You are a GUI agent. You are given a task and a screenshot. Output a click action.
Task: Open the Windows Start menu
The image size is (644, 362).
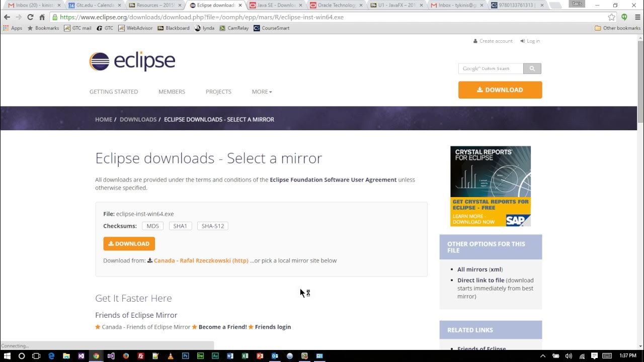[x=7, y=356]
